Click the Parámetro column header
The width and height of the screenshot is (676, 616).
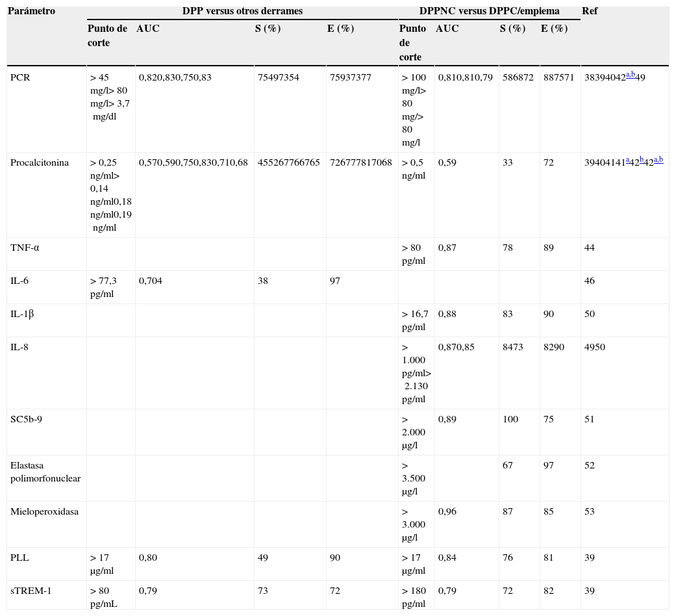coord(32,12)
